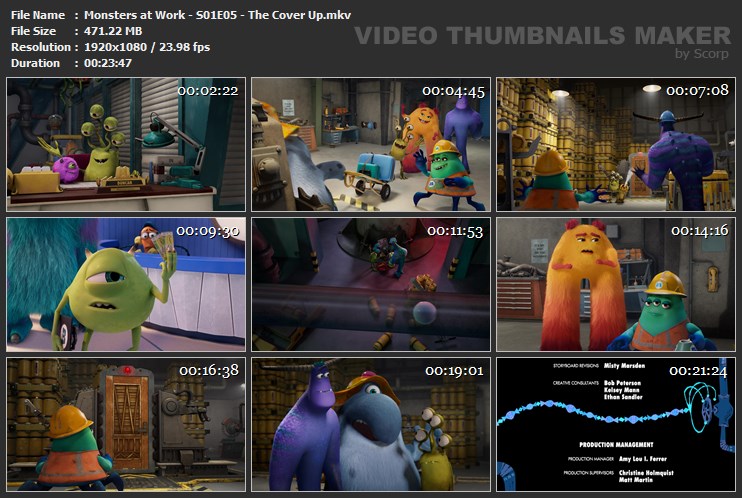Click the PRODUCTION MANAGEMENT credit heading
The height and width of the screenshot is (498, 742).
(x=616, y=445)
